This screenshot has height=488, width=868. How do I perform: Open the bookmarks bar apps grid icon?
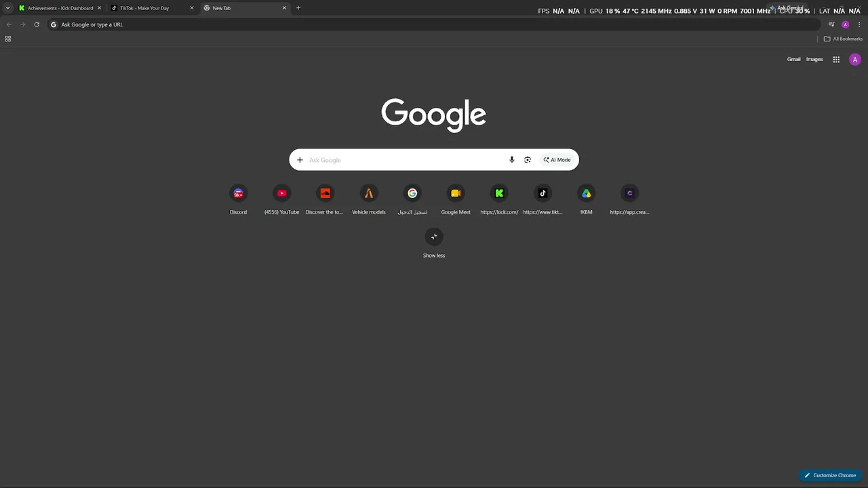(8, 39)
